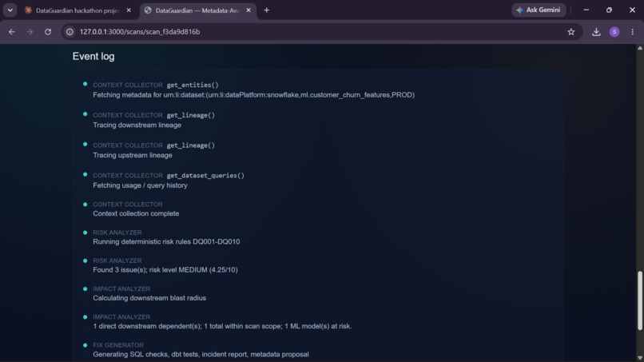644x362 pixels.
Task: Bookmark this page with the star icon
Action: point(571,32)
